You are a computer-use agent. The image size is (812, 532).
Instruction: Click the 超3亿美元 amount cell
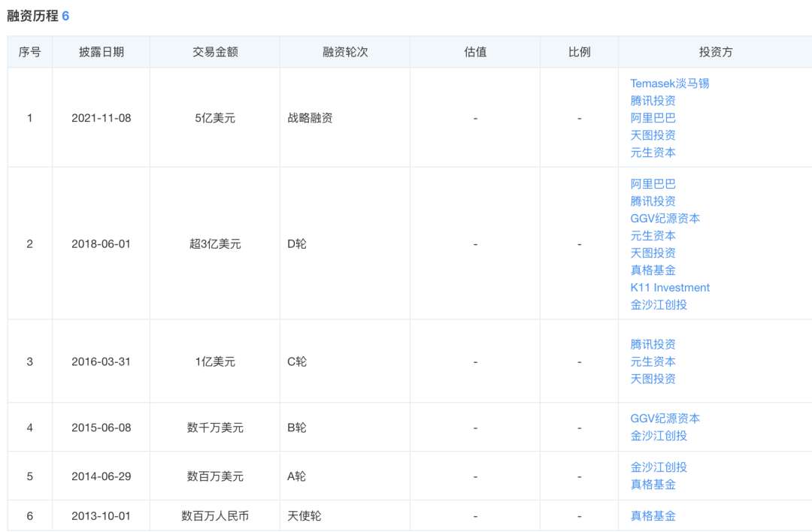point(215,243)
